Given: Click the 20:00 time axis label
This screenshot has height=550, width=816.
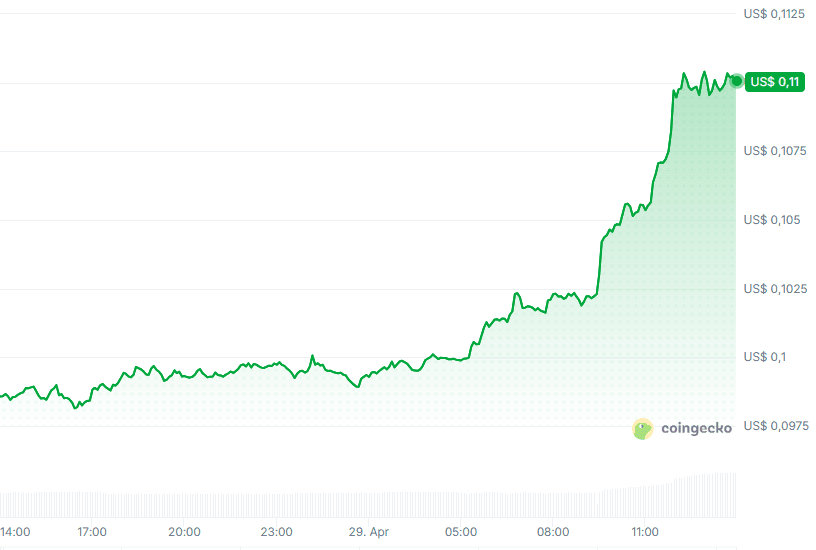Looking at the screenshot, I should click(184, 532).
